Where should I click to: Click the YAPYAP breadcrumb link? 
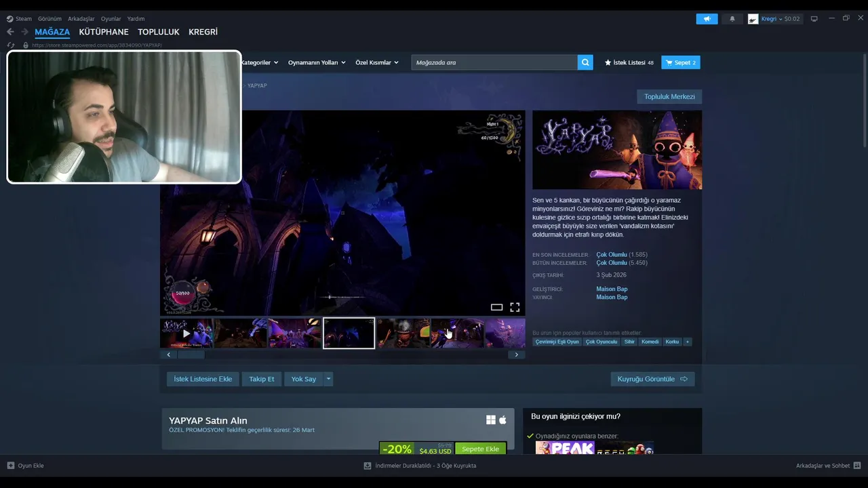[x=257, y=85]
